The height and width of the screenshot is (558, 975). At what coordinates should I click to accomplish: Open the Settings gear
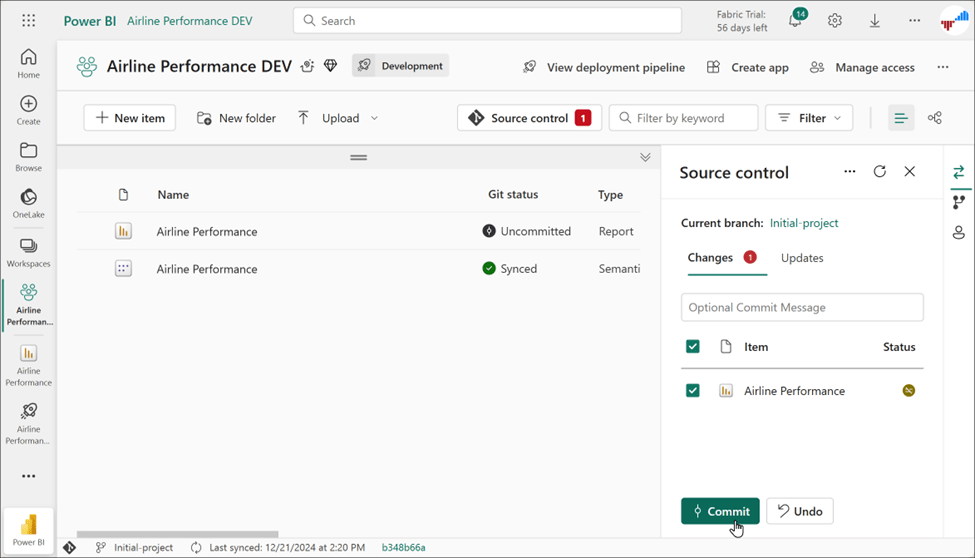coord(834,21)
